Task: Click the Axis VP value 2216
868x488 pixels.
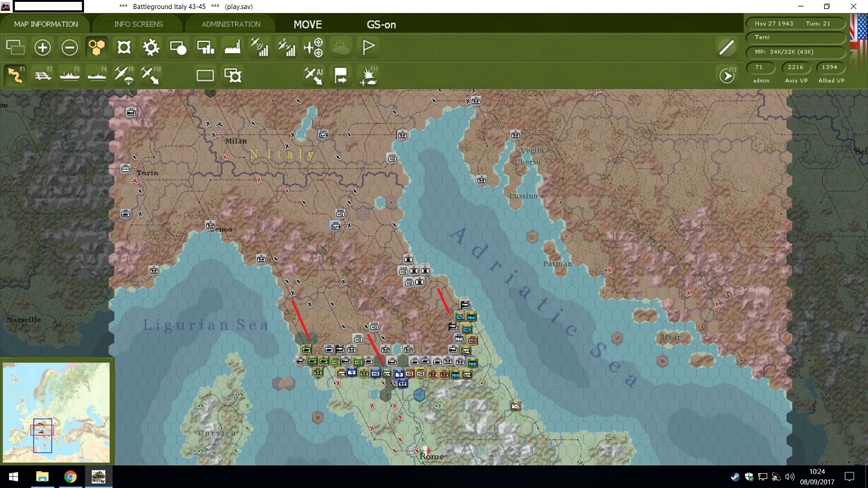Action: (796, 67)
